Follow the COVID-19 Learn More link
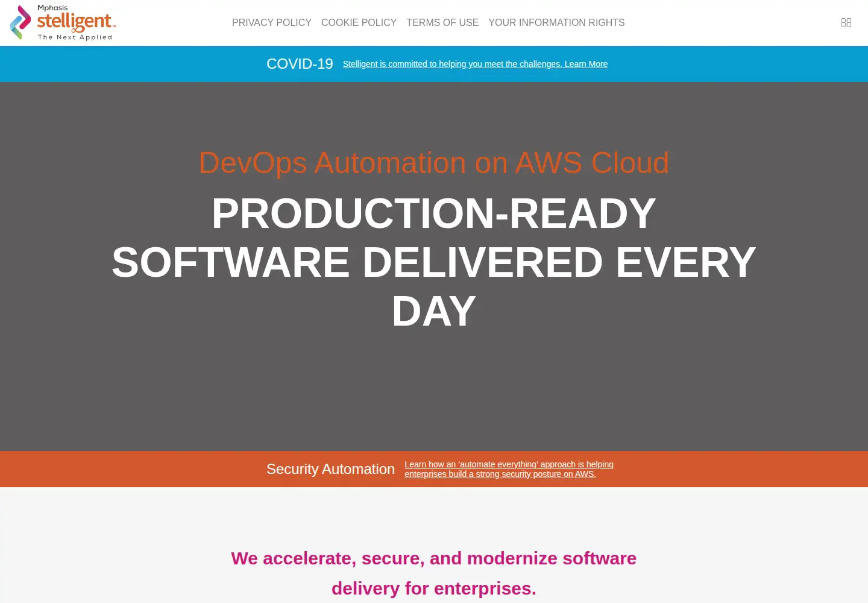Image resolution: width=868 pixels, height=603 pixels. point(475,64)
